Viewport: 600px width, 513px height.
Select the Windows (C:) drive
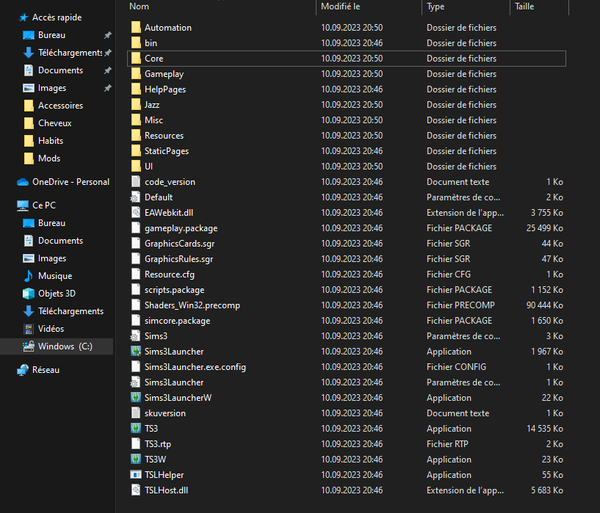click(65, 347)
